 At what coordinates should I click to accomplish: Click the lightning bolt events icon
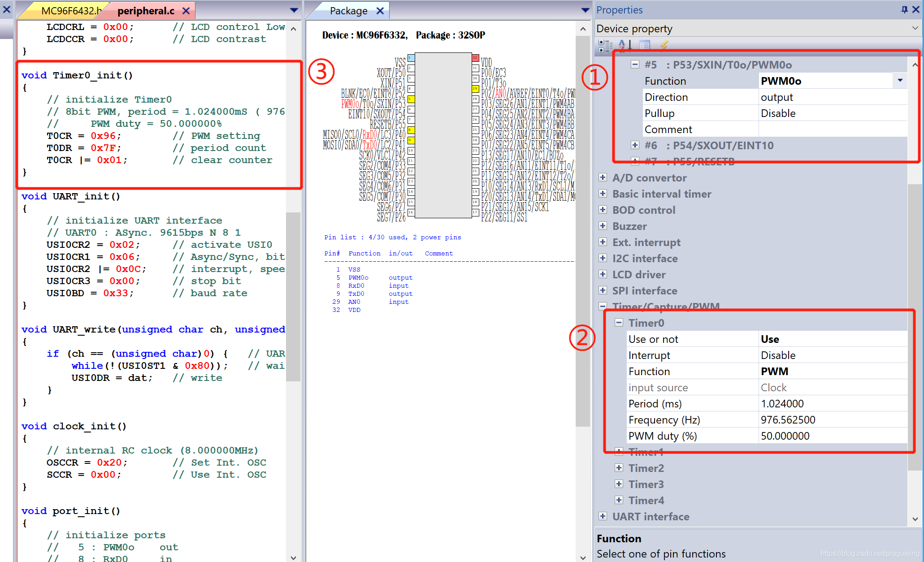pos(664,45)
